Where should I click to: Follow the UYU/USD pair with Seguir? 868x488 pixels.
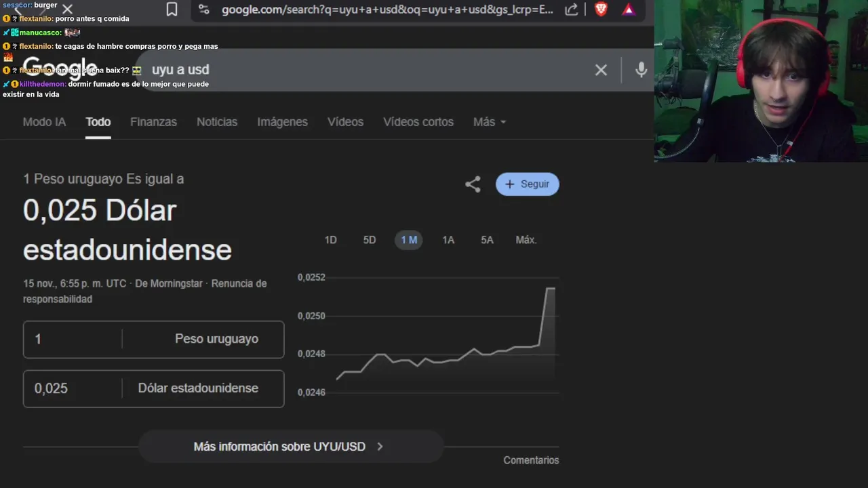pos(527,184)
